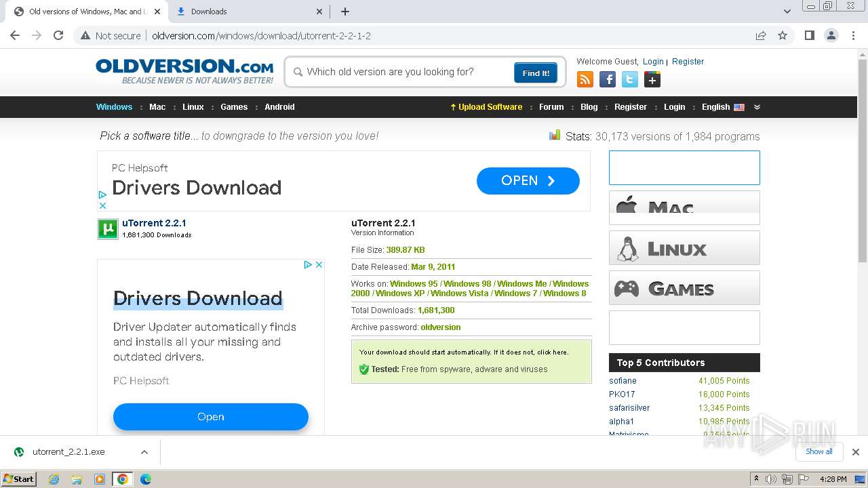Open the Games sidebar banner

click(x=684, y=288)
